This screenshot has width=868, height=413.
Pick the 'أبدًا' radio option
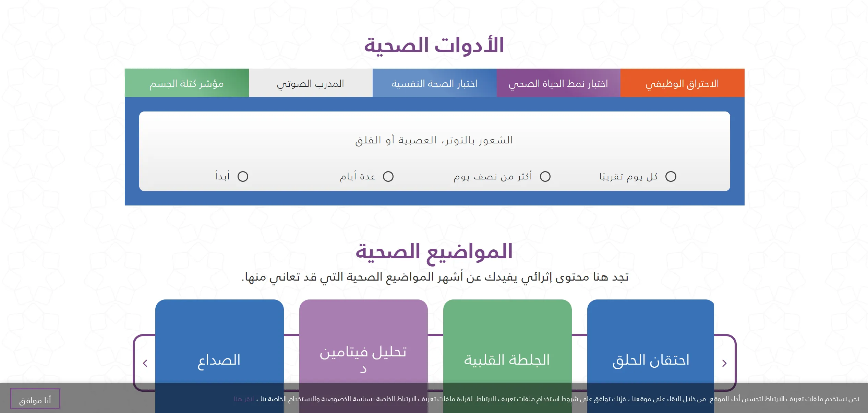243,177
